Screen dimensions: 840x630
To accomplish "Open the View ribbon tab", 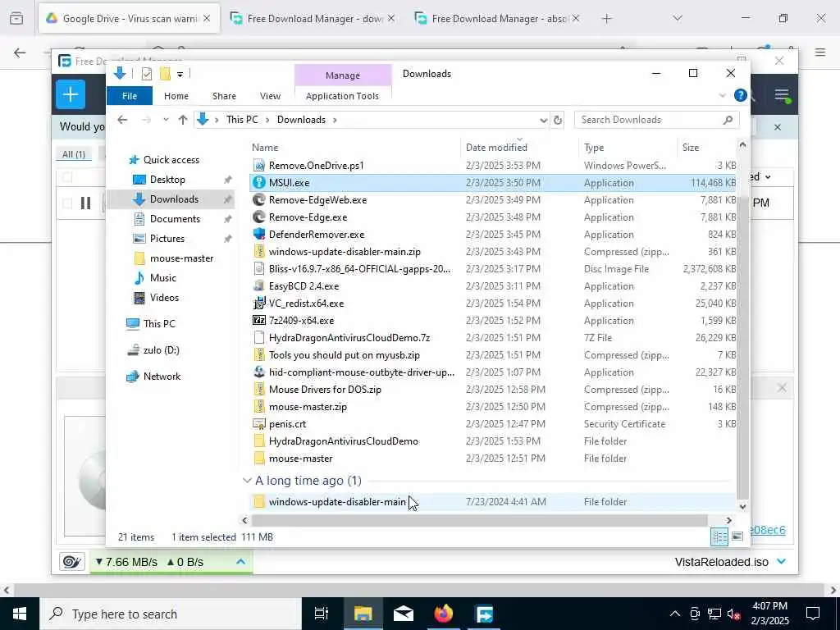I will (x=270, y=96).
